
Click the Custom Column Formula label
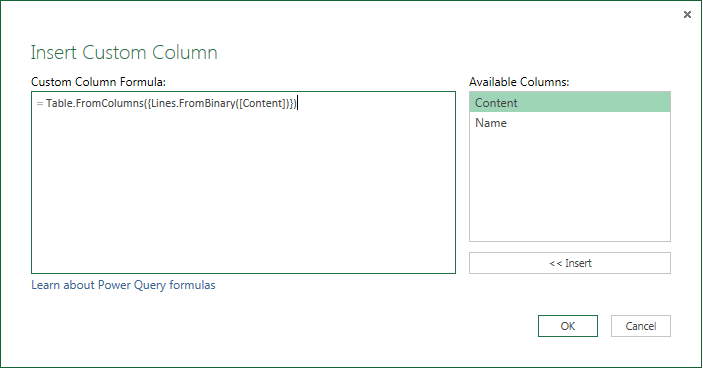pos(98,82)
